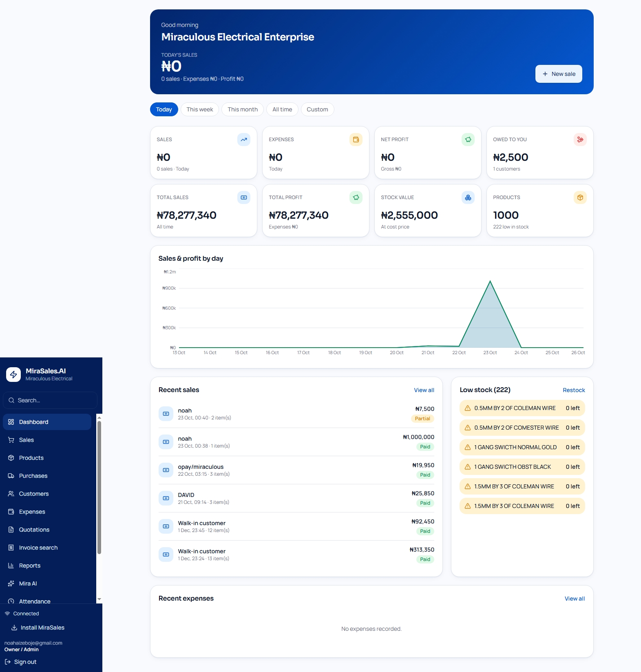Click the MiraSales.AI lightning logo icon
This screenshot has height=672, width=641.
click(13, 374)
